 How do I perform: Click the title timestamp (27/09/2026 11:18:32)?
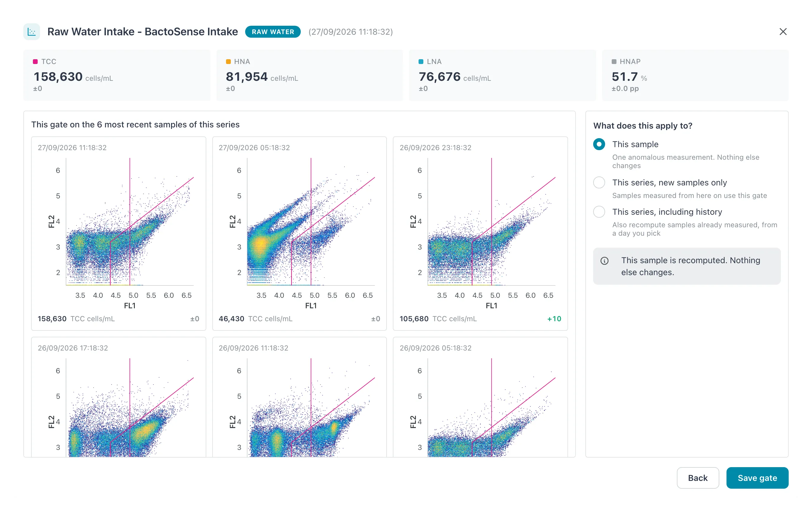(x=350, y=32)
